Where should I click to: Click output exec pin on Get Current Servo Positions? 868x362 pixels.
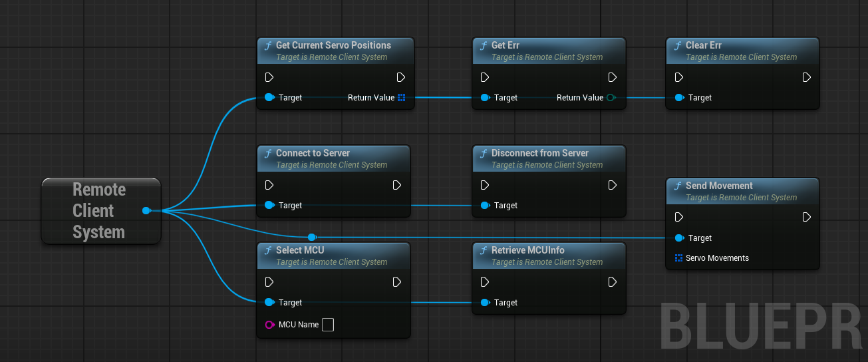point(401,77)
